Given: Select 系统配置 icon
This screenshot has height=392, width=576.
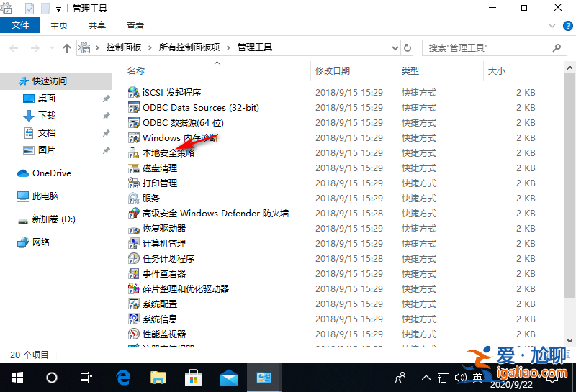Looking at the screenshot, I should click(x=133, y=304).
